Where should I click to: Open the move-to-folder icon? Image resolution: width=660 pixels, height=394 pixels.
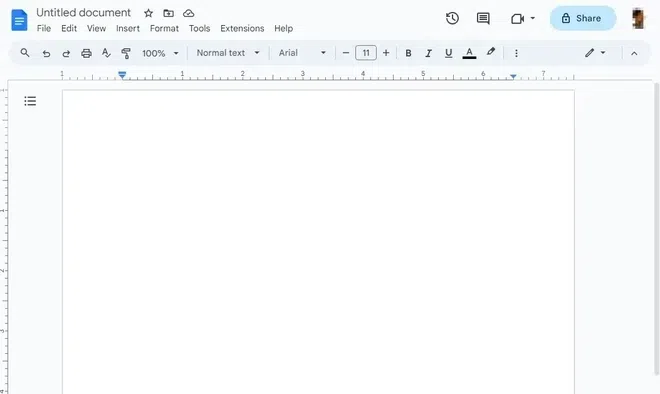click(168, 13)
